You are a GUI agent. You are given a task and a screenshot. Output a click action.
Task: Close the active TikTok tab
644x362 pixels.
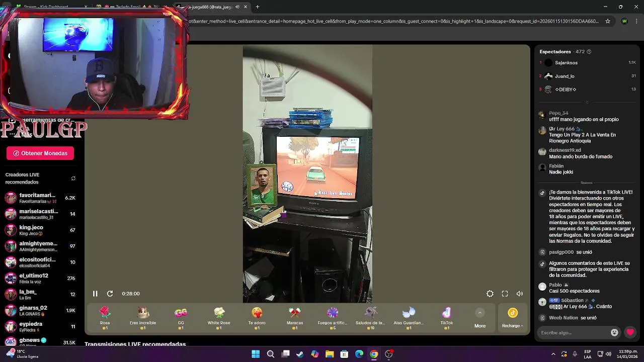click(x=245, y=7)
